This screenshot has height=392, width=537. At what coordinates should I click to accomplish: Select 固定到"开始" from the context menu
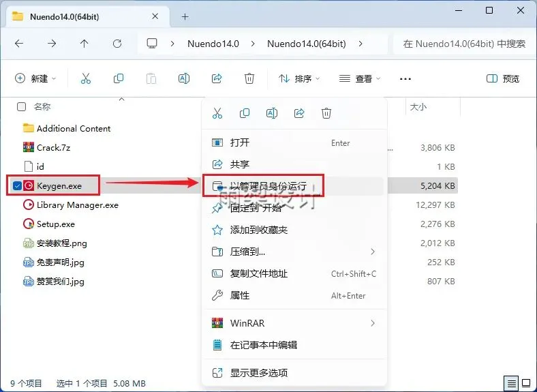(x=294, y=208)
